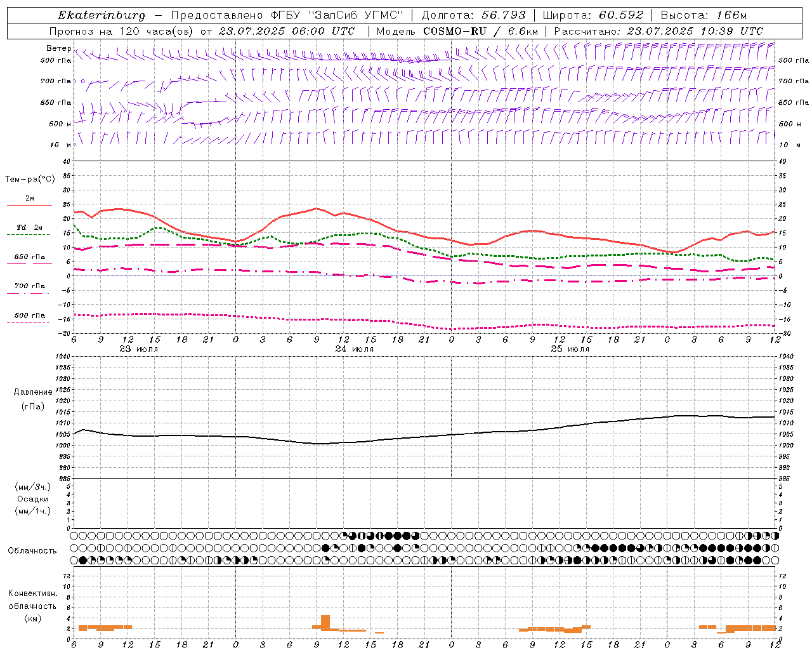Click the "Высота: 166м" elevation text
This screenshot has height=650, width=812.
(704, 15)
